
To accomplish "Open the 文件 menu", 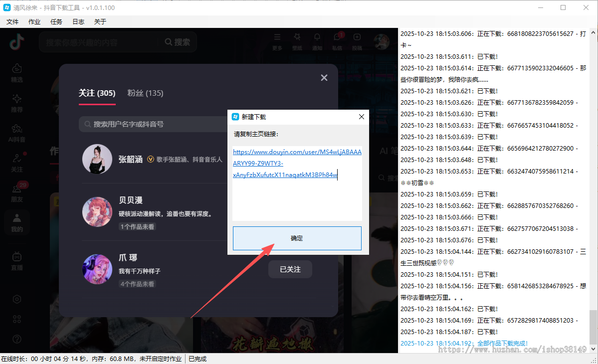I will tap(12, 22).
